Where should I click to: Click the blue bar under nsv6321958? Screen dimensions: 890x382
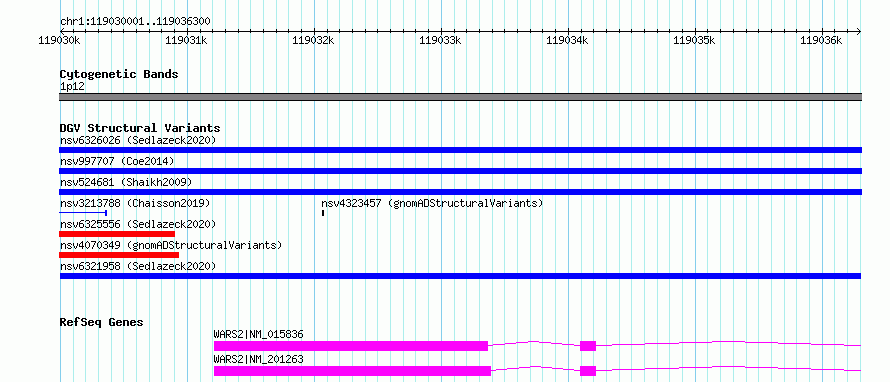pyautogui.click(x=460, y=276)
